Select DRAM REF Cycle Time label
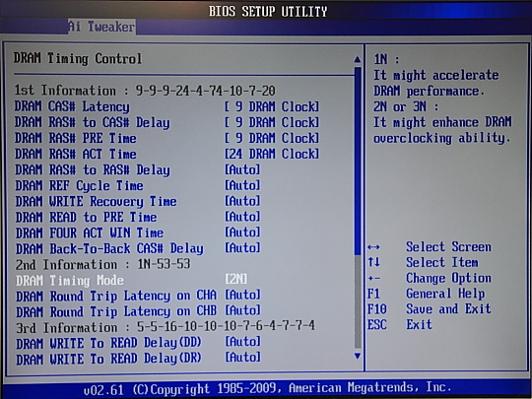 click(79, 185)
